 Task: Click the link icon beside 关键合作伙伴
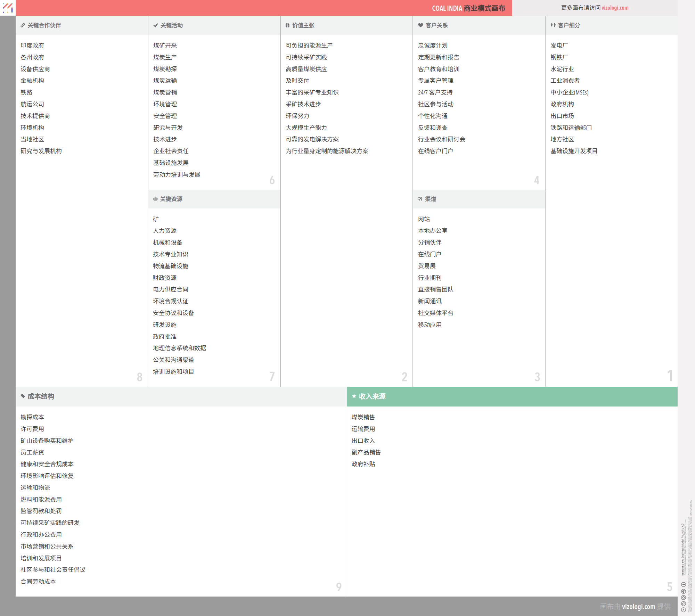[23, 25]
